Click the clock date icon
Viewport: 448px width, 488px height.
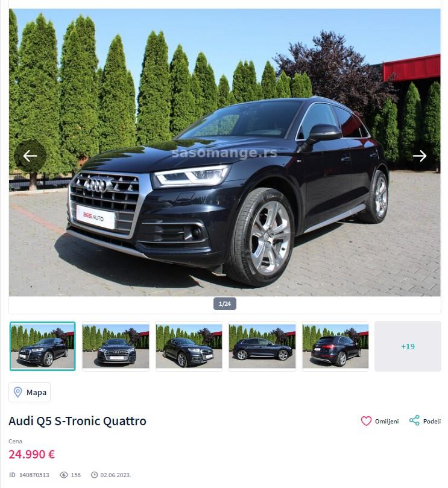point(94,475)
